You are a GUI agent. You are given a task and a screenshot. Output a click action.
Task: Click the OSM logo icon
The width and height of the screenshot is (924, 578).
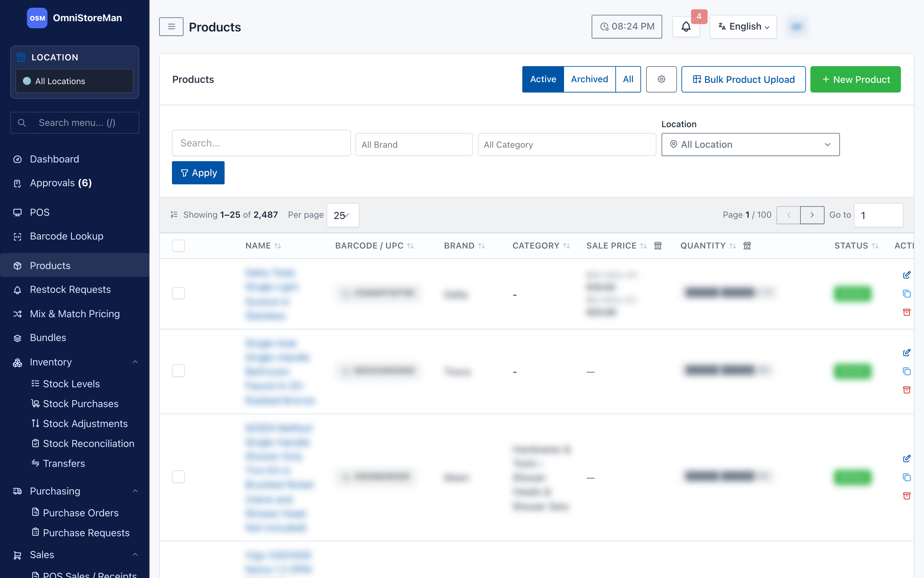[37, 18]
